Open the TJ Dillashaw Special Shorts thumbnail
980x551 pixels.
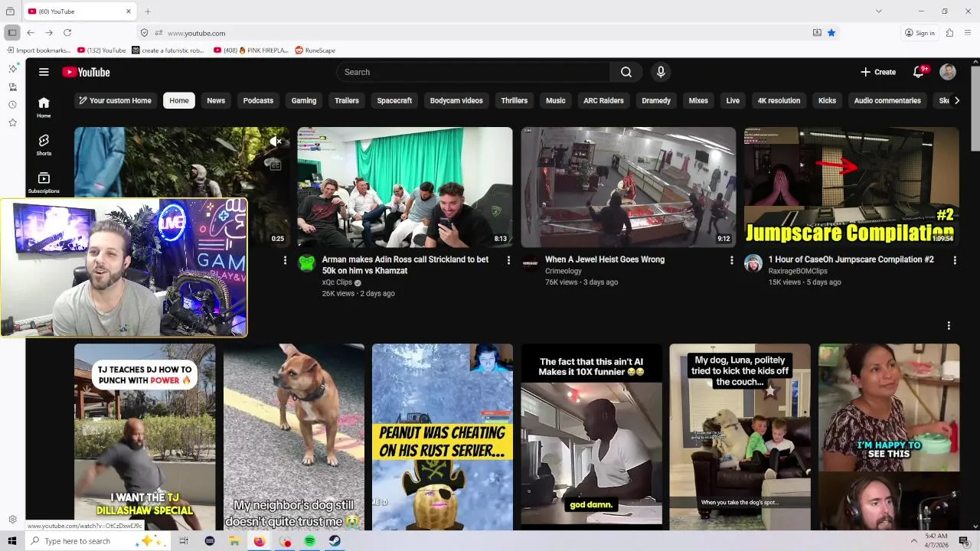click(x=145, y=436)
